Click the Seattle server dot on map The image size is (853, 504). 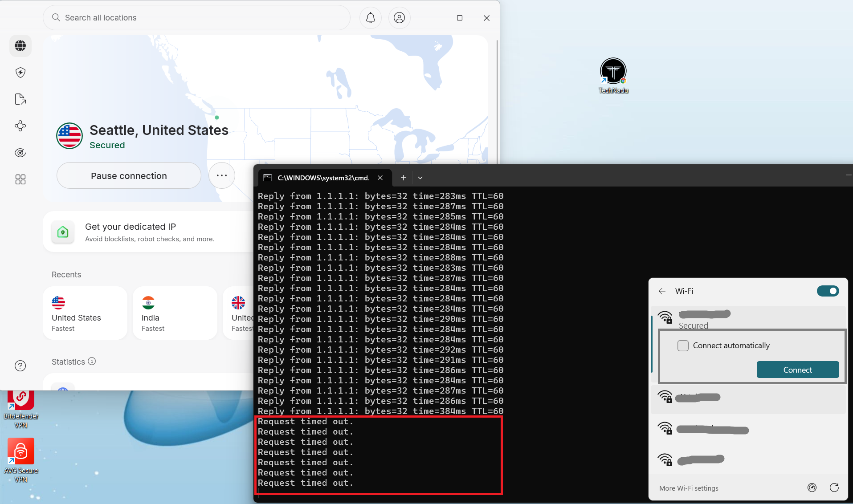[x=217, y=118]
